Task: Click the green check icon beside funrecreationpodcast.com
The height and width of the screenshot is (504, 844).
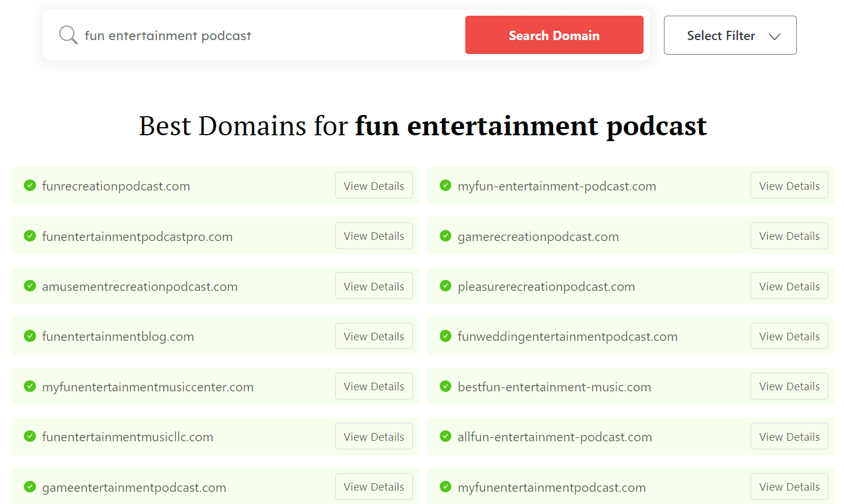Action: tap(30, 185)
